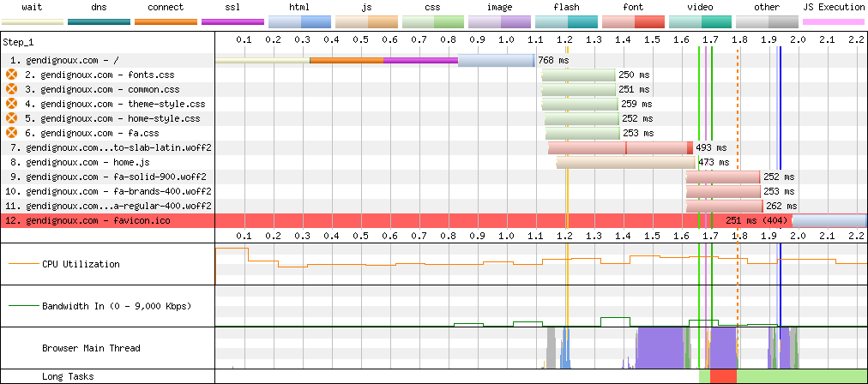Click the font legend color bar

(633, 21)
